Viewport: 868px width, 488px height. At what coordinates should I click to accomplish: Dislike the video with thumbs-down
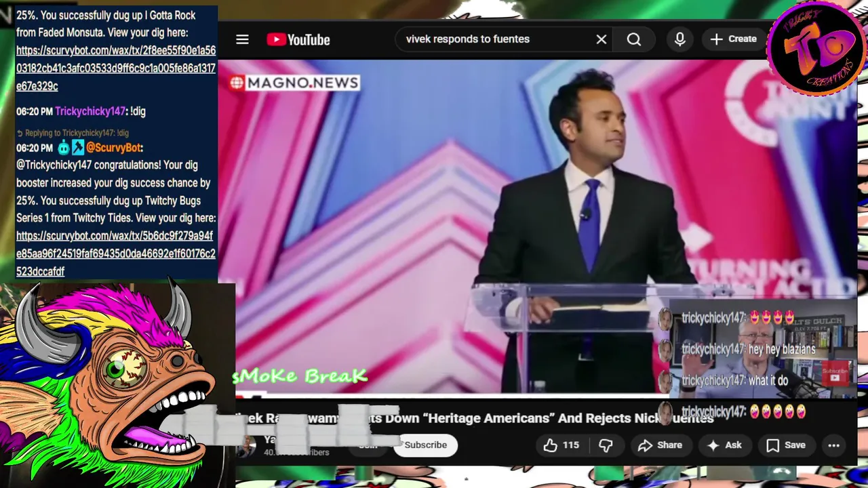606,445
